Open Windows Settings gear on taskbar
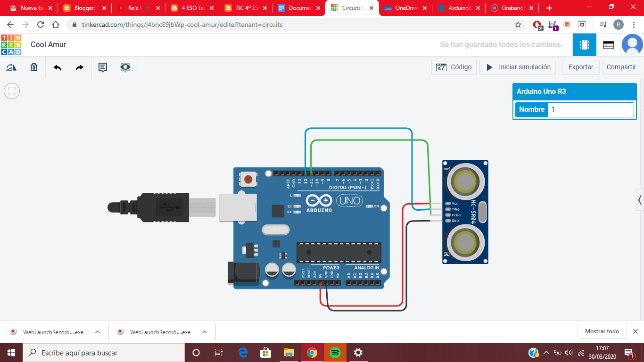The image size is (644, 362). (358, 353)
